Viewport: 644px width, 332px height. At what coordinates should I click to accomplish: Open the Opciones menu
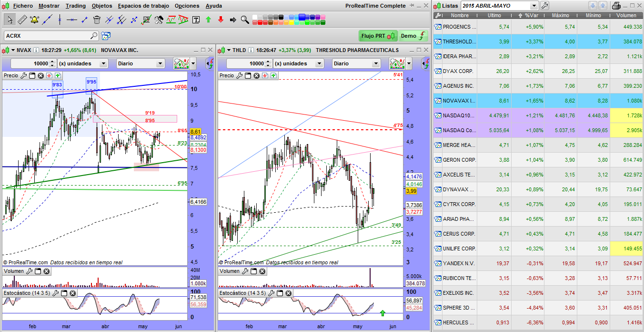click(x=187, y=6)
